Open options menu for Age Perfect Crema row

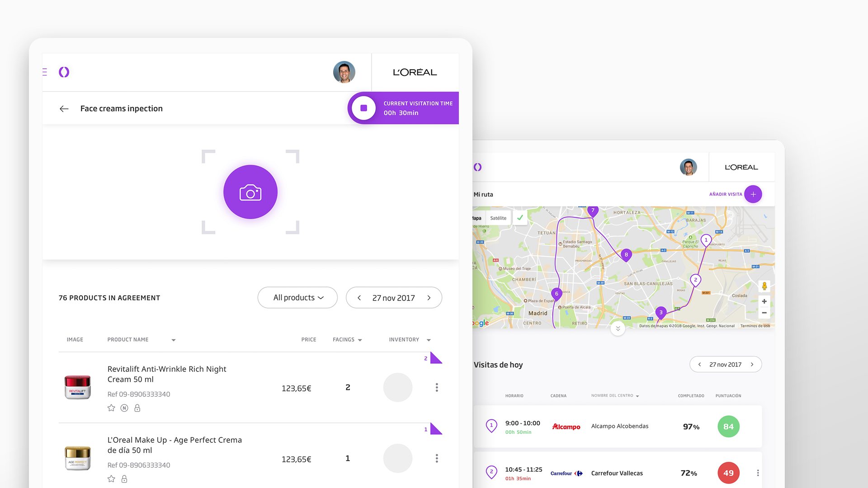[x=437, y=458]
